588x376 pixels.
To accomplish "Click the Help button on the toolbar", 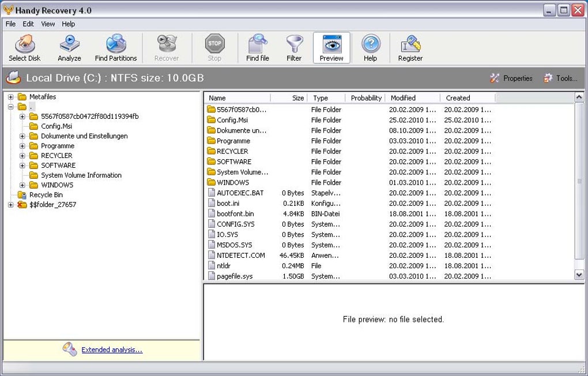I will click(371, 47).
